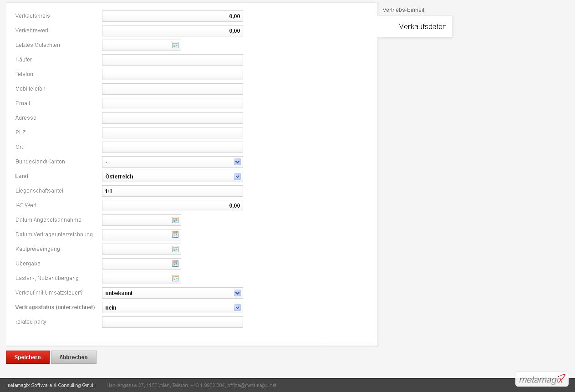Click into the Adresse field
This screenshot has width=575, height=392.
(173, 118)
